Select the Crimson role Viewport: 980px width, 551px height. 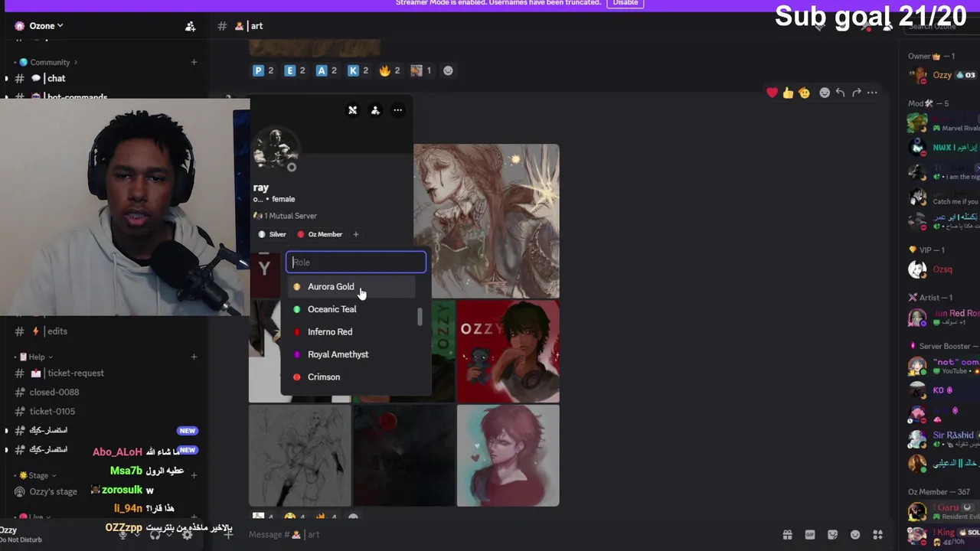(x=351, y=377)
